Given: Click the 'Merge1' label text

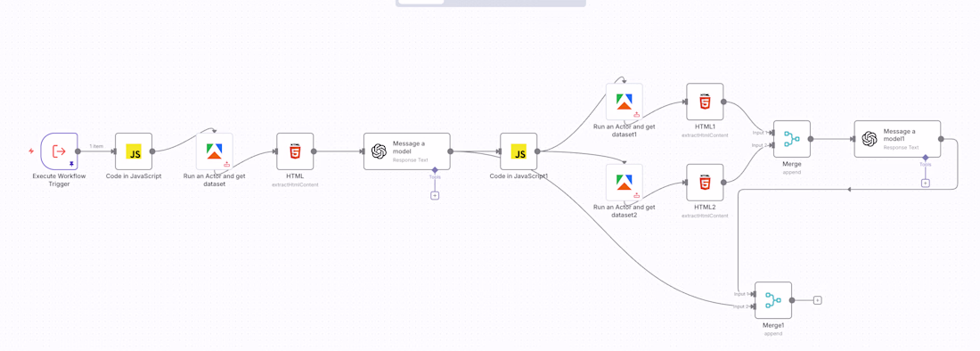Looking at the screenshot, I should click(x=773, y=325).
